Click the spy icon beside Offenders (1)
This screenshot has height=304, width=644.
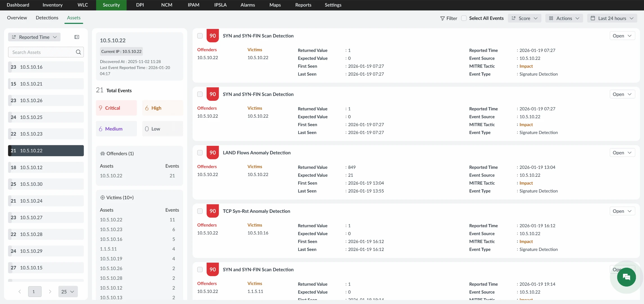click(102, 153)
